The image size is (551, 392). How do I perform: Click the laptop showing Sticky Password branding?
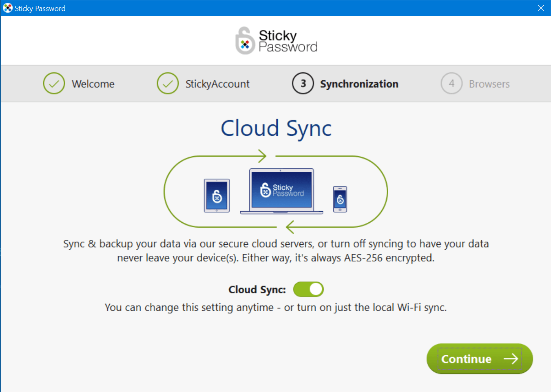click(x=281, y=190)
